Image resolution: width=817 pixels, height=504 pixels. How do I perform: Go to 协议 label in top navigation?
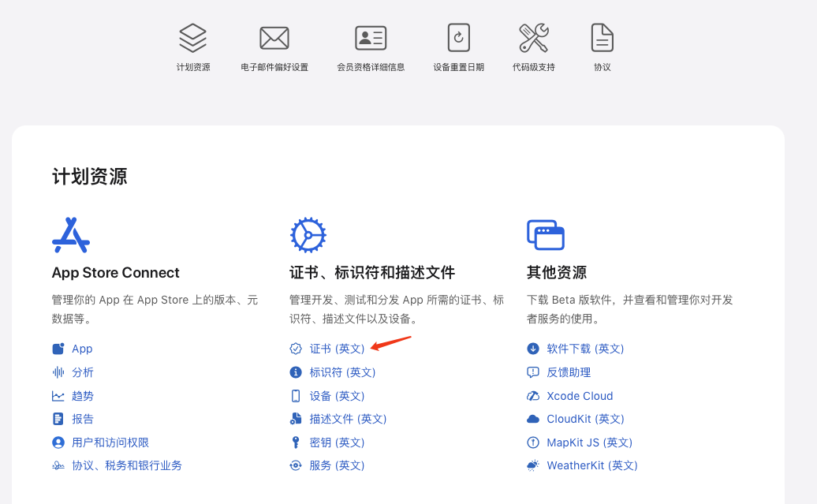coord(602,67)
